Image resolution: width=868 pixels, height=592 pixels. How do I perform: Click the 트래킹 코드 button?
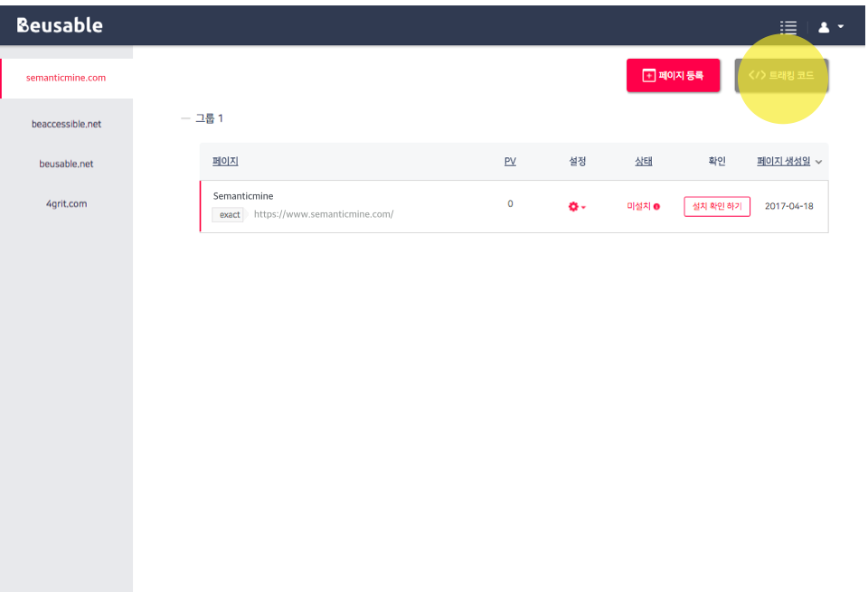(781, 75)
